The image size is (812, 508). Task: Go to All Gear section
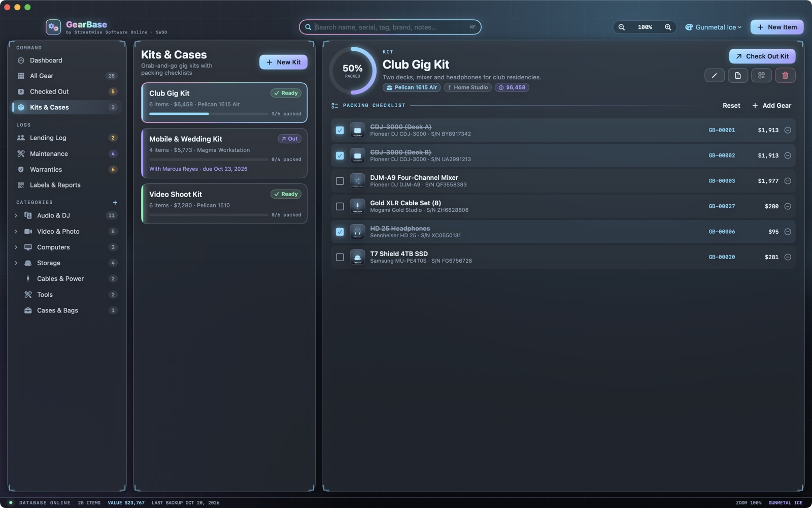(x=67, y=76)
